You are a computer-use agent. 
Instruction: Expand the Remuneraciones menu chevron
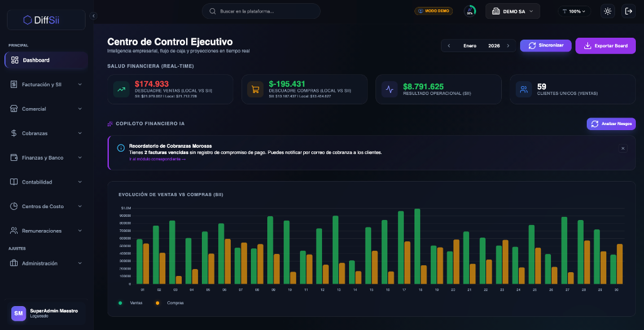coord(80,231)
